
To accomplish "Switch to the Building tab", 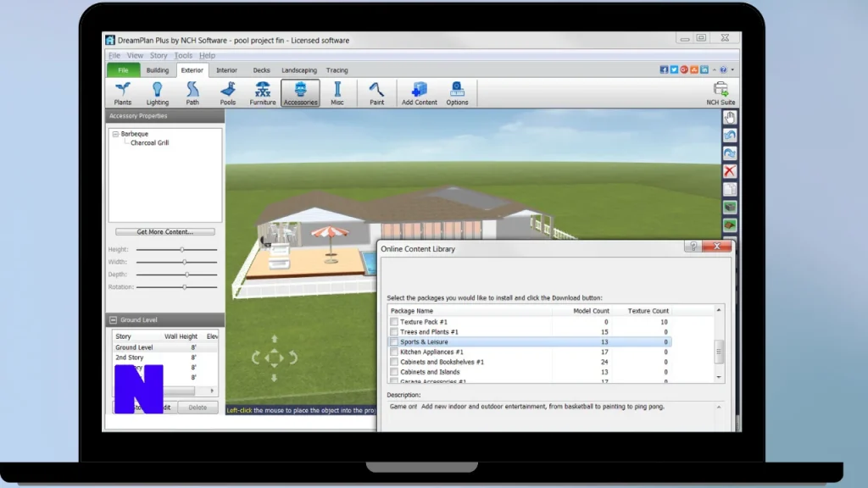I will pyautogui.click(x=157, y=70).
